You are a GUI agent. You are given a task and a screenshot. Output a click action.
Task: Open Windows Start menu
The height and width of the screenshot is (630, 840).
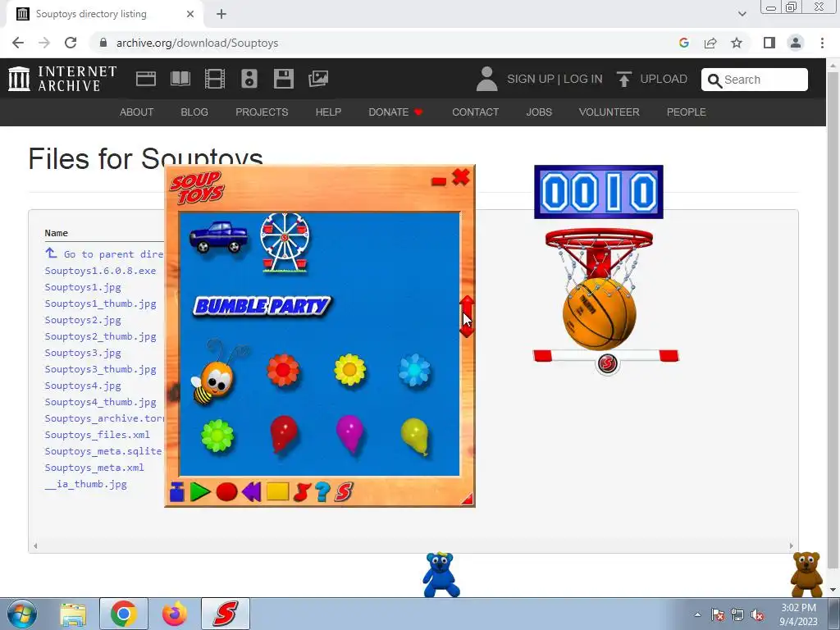[22, 614]
